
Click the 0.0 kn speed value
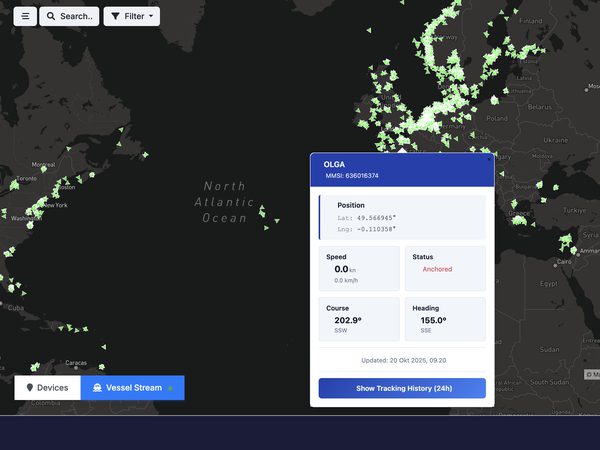pyautogui.click(x=345, y=269)
